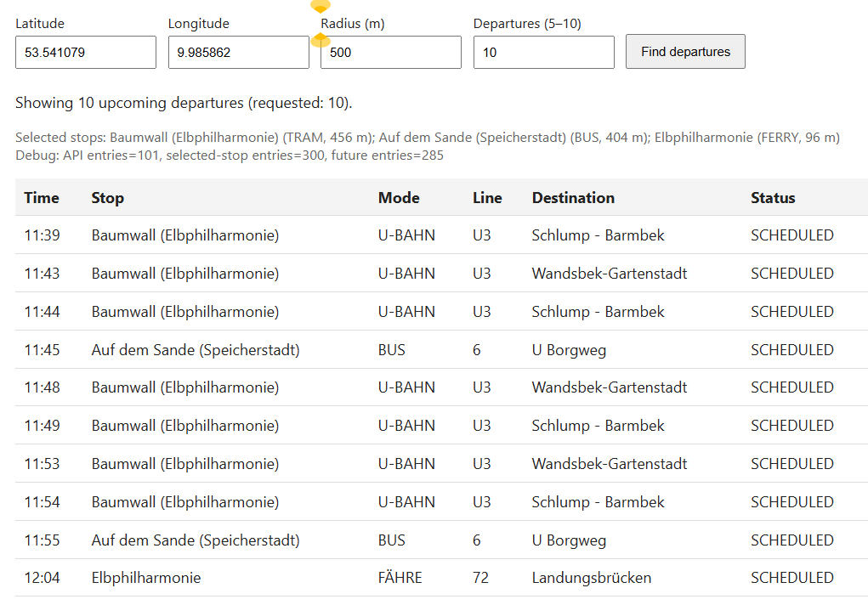Click the 'Selected stops' summary line
The height and width of the screenshot is (605, 868).
point(428,138)
